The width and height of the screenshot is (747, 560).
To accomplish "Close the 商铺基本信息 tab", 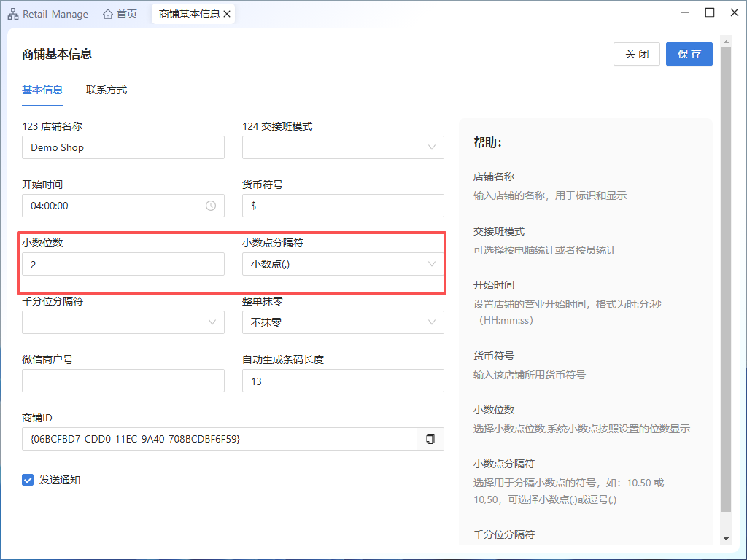I will (x=227, y=14).
